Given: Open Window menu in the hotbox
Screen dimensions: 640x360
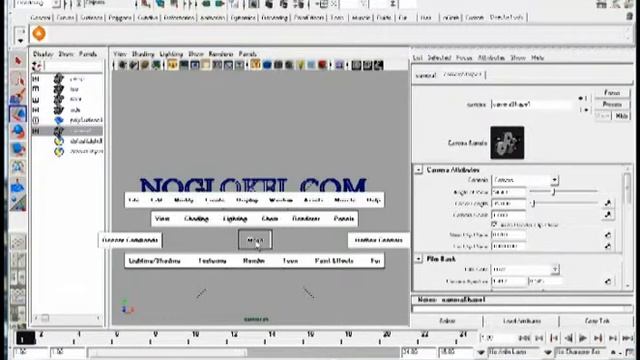Looking at the screenshot, I should (281, 200).
